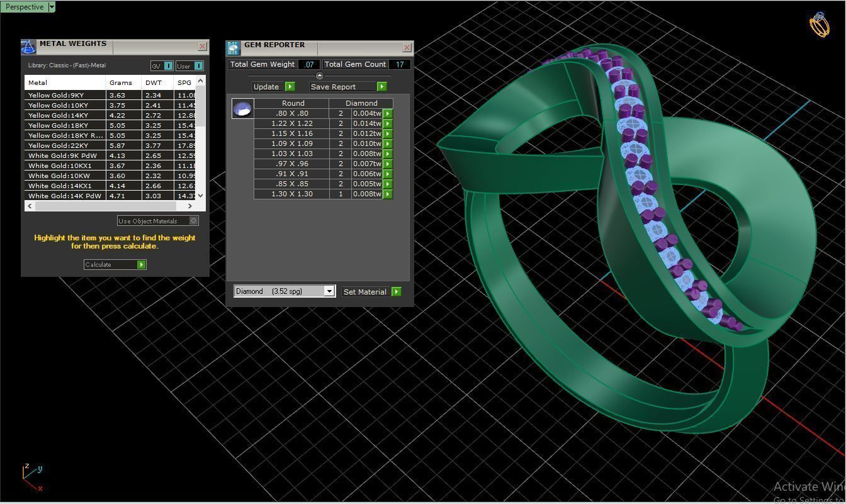Click the Diamond column header
Screen dimensions: 846x504
[x=361, y=103]
